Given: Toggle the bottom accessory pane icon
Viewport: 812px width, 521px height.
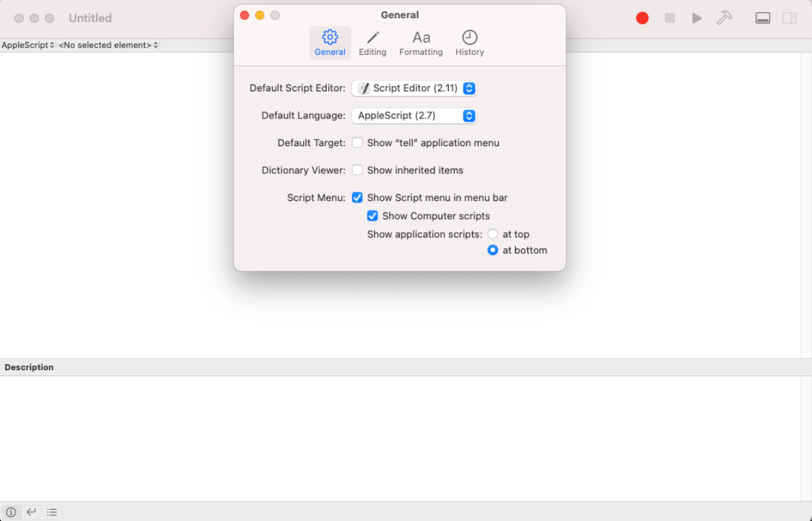Looking at the screenshot, I should (763, 18).
